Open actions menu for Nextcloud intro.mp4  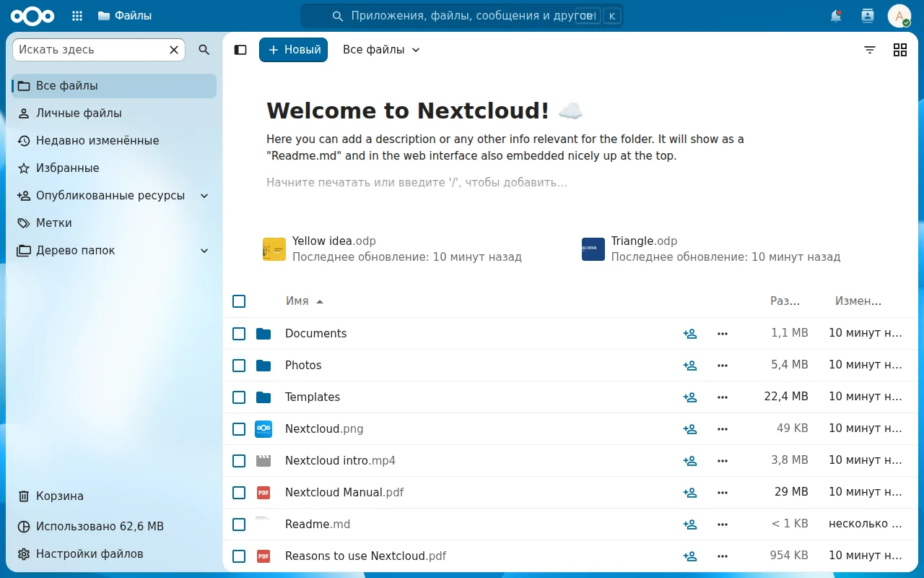click(x=723, y=461)
